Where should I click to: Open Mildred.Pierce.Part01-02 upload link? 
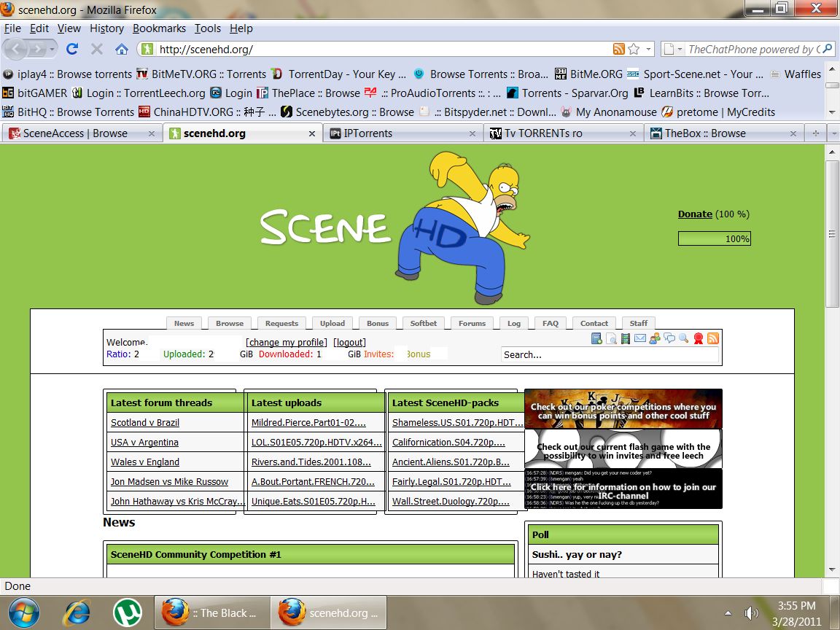(308, 423)
